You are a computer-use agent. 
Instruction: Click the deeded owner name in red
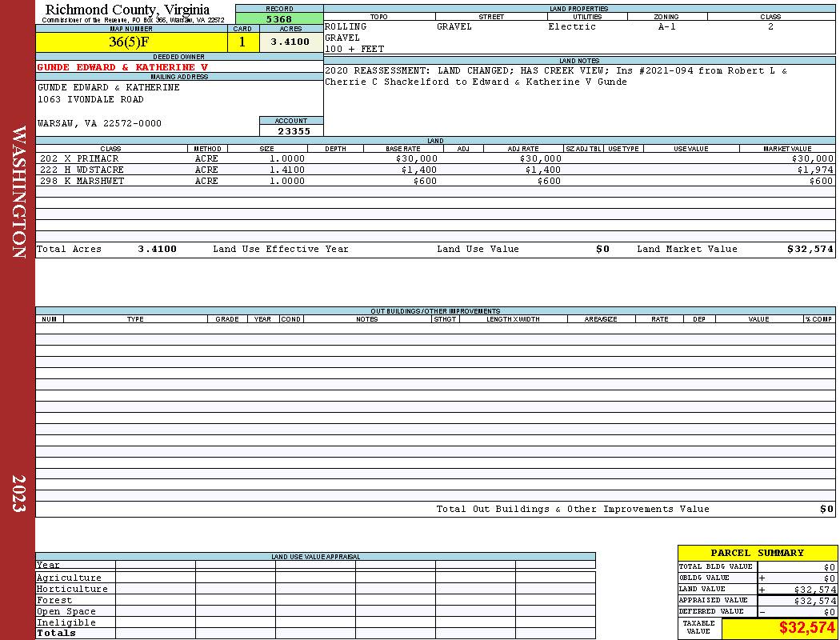pos(122,67)
